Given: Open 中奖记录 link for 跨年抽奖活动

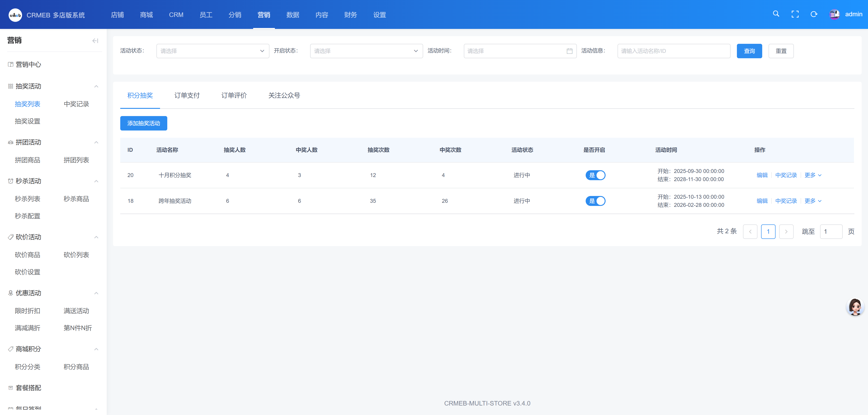Looking at the screenshot, I should coord(786,201).
